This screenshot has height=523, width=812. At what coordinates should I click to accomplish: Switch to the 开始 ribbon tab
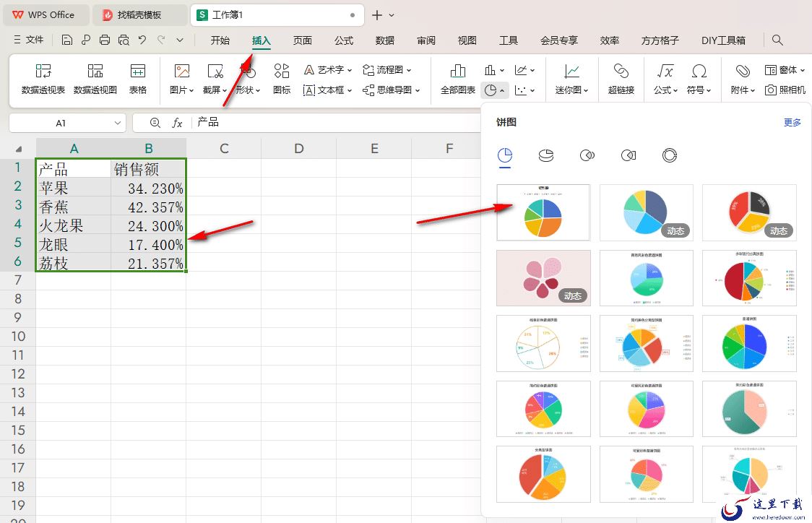point(220,40)
